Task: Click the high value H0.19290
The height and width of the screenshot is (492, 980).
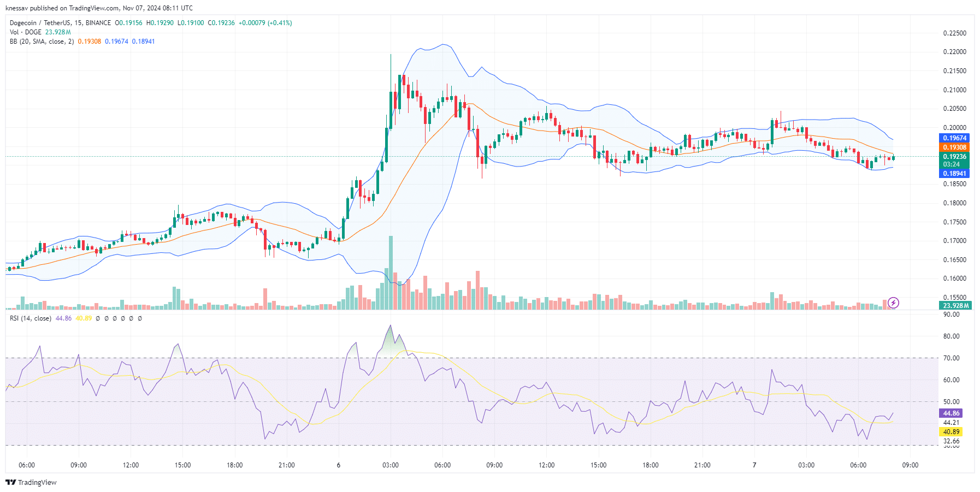Action: 160,23
